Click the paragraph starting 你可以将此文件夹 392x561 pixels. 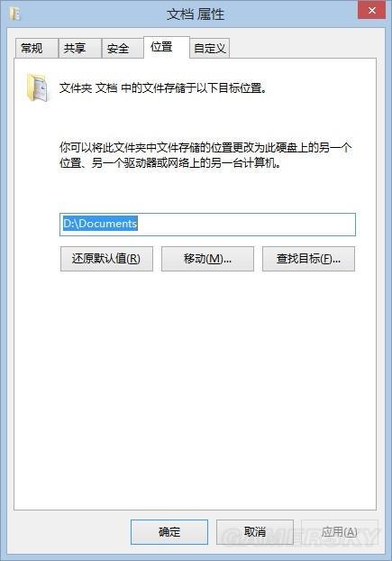(x=205, y=155)
